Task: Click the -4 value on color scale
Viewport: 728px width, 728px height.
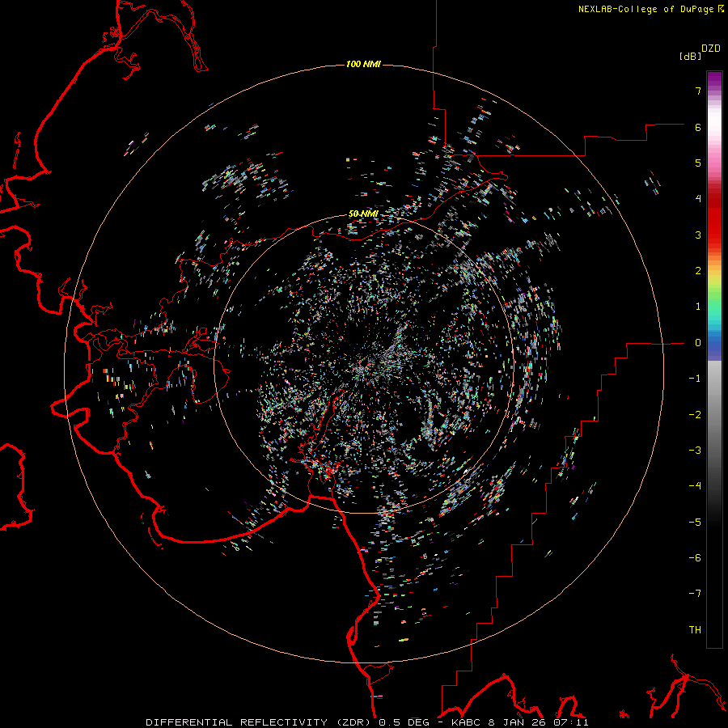Action: [695, 485]
